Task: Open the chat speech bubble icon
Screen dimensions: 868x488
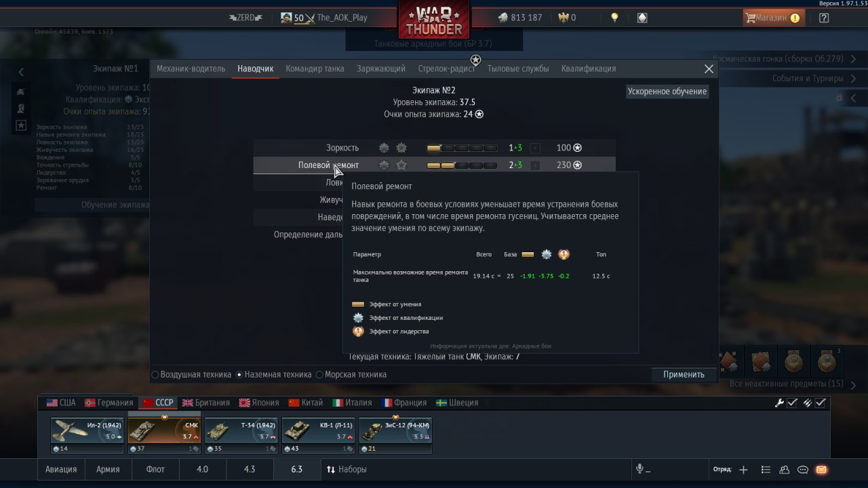Action: [x=803, y=469]
